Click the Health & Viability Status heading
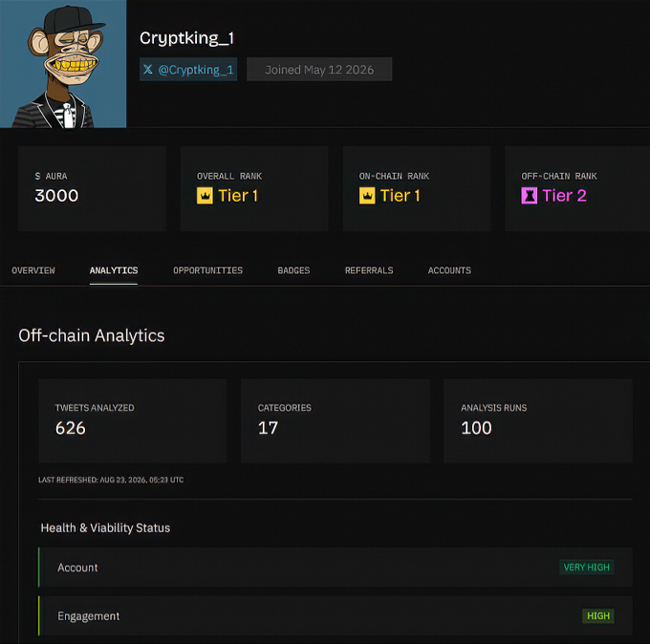Viewport: 650px width, 644px height. [x=105, y=528]
